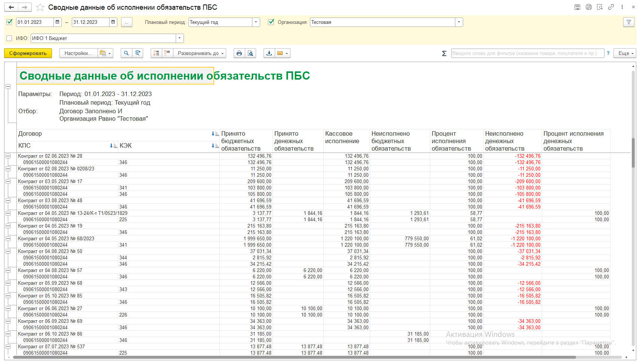Get link to report chain icon
The image size is (643, 364).
click(611, 7)
